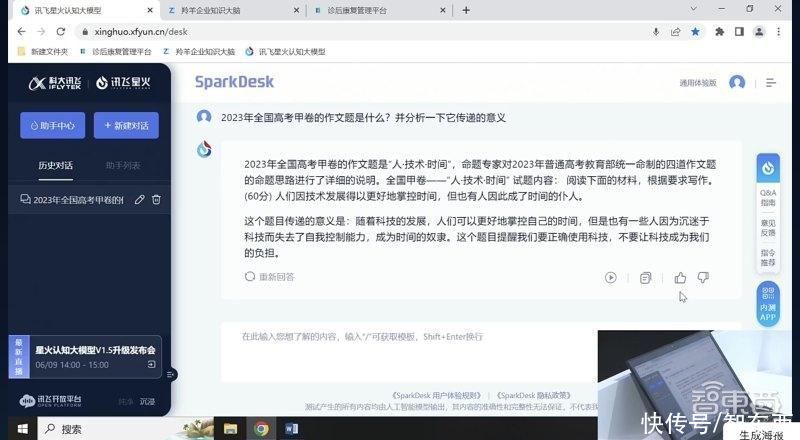This screenshot has height=440, width=800.
Task: Select the 沉浸 immersive mode
Action: point(147,402)
